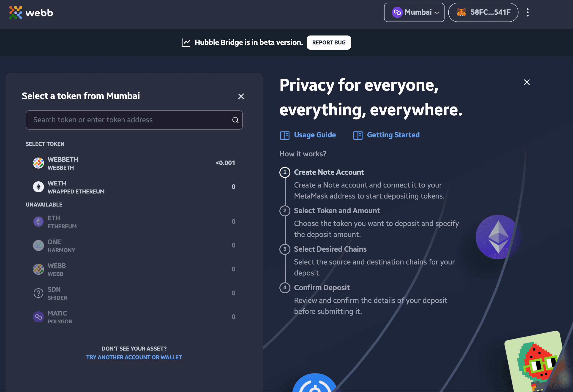This screenshot has height=392, width=573.
Task: Open the three-dot more options menu
Action: [527, 12]
